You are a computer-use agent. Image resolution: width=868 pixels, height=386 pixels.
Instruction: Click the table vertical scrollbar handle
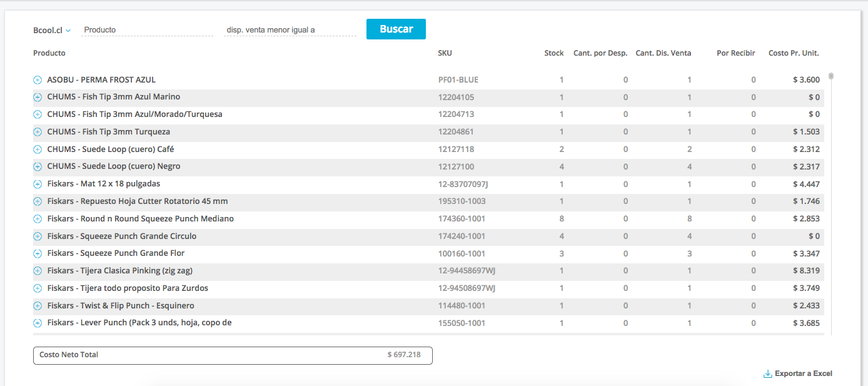pyautogui.click(x=831, y=76)
